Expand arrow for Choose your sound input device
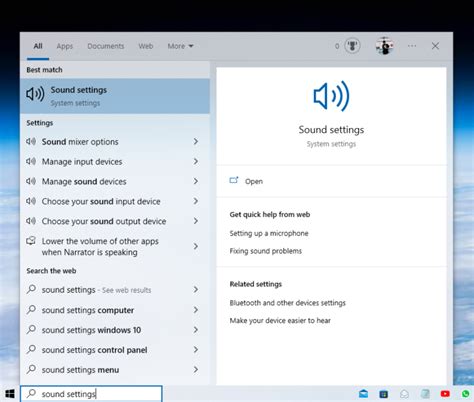The height and width of the screenshot is (402, 474). tap(196, 201)
